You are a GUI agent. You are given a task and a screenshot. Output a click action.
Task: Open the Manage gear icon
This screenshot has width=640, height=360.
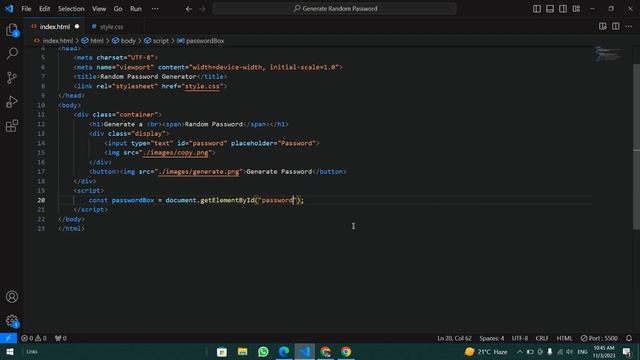(x=12, y=321)
